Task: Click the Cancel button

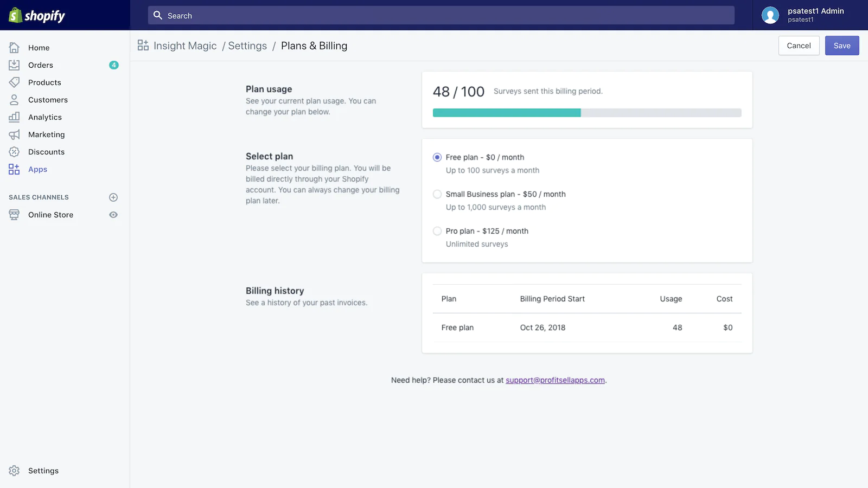Action: point(799,46)
